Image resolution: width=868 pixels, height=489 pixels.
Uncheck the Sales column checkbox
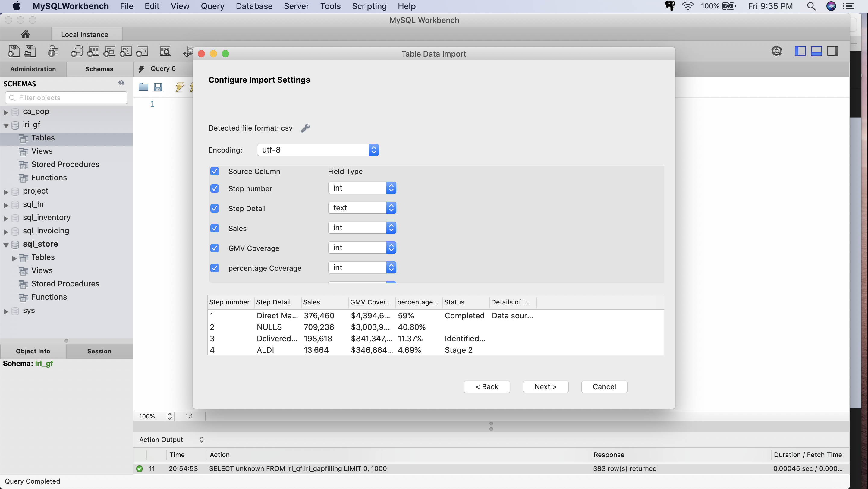tap(215, 228)
